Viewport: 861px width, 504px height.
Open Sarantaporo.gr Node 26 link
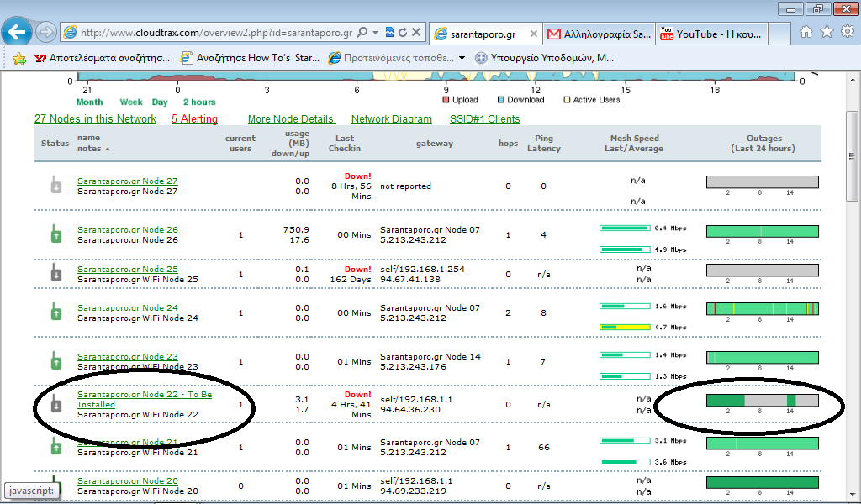[128, 230]
